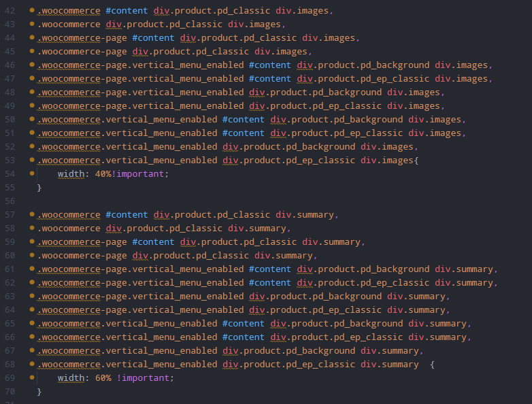532x404 pixels.
Task: Click the modified marker on line 46
Action: (x=31, y=65)
